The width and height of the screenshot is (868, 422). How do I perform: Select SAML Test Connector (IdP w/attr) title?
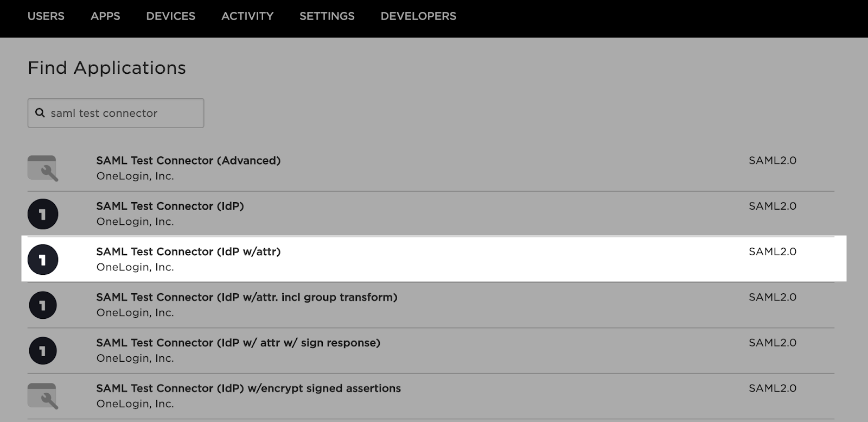(x=188, y=252)
